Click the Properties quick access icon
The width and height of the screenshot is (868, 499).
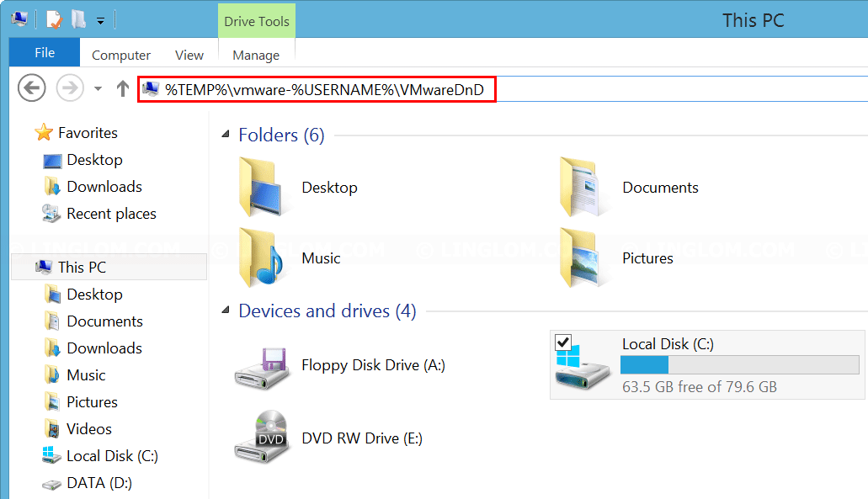[x=54, y=20]
